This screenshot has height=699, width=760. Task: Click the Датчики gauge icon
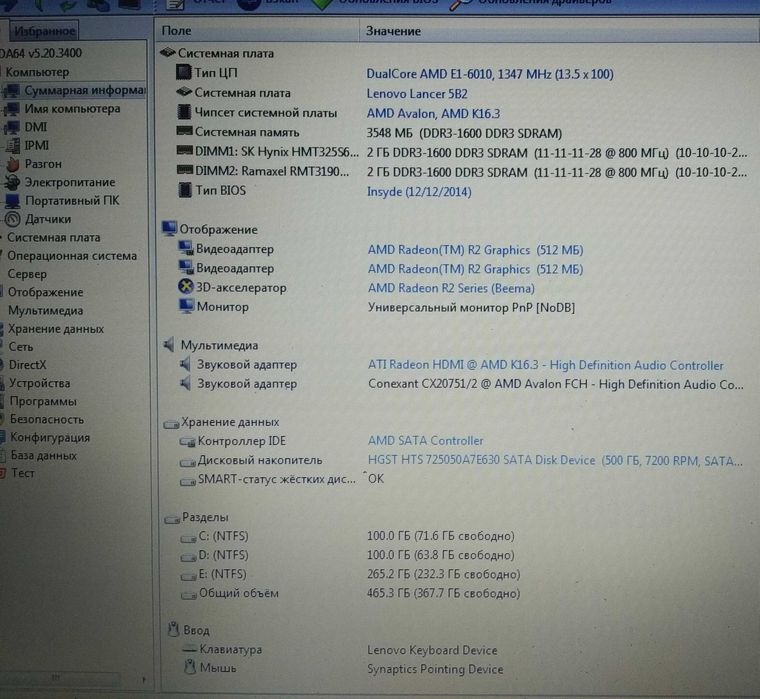(13, 219)
